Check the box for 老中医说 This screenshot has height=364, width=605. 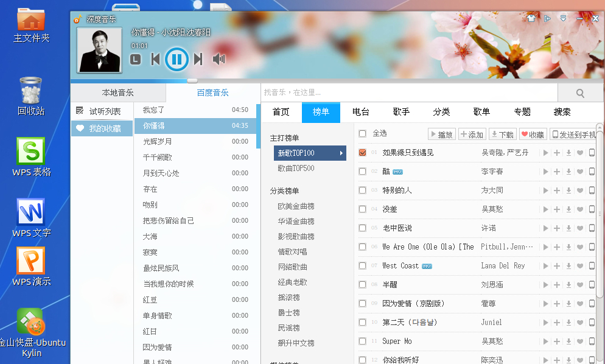(362, 228)
